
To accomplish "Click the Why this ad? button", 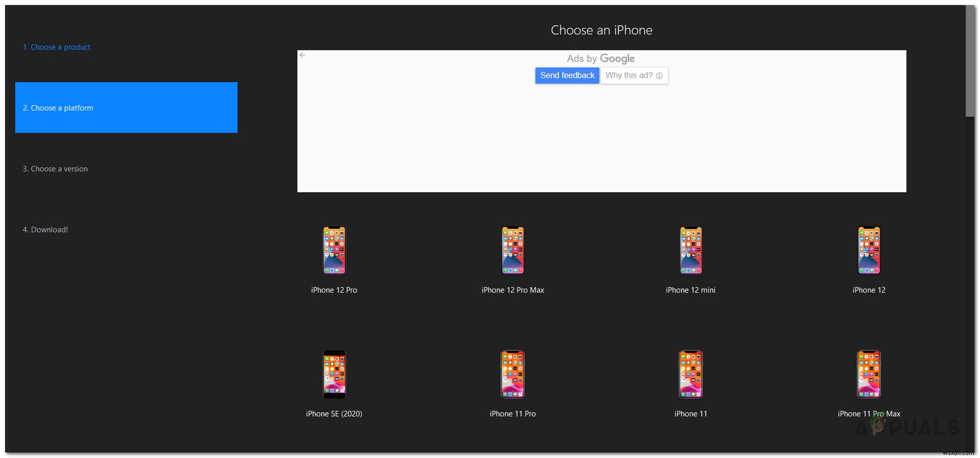I will [x=630, y=75].
